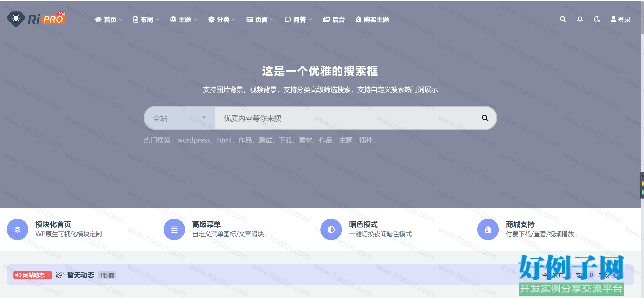Screen dimensions: 644x298
Task: Click the speech bubble icon beside 问答
Action: pyautogui.click(x=288, y=19)
